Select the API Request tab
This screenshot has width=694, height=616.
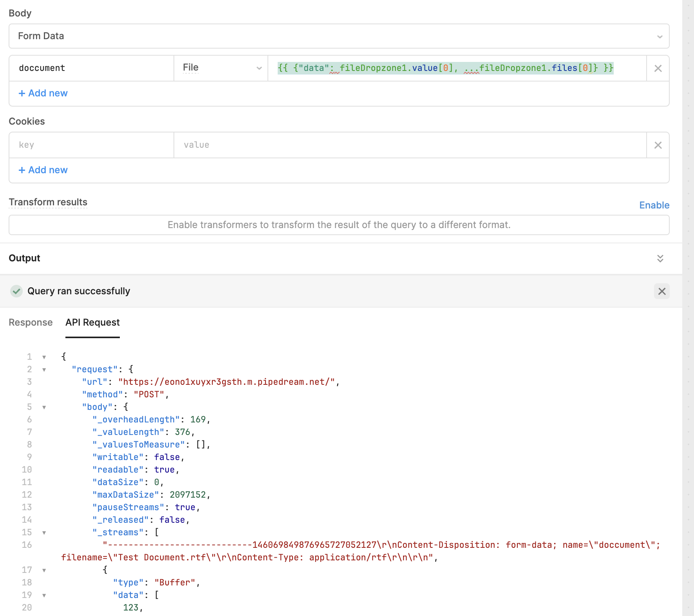click(92, 322)
